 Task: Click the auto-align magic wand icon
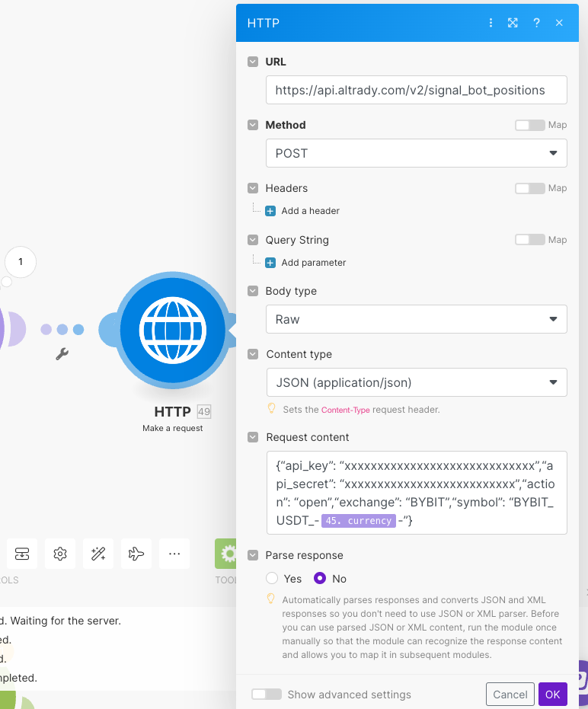[x=98, y=554]
